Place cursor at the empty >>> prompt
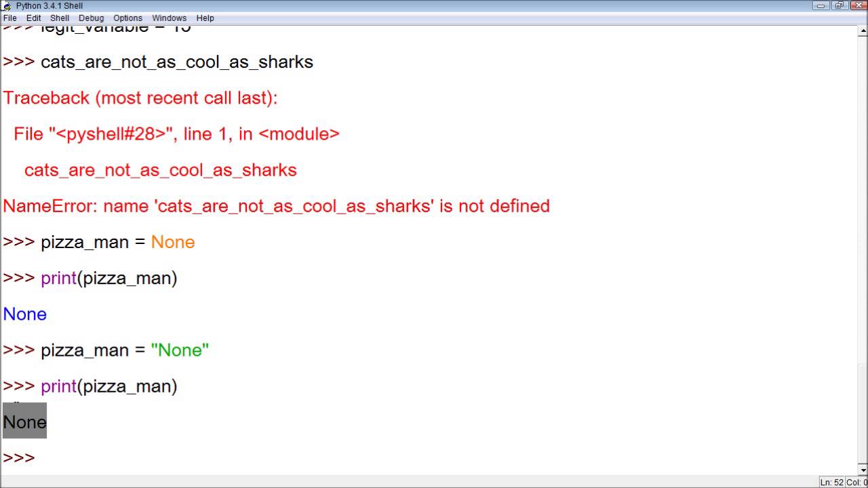This screenshot has width=868, height=488. click(x=41, y=458)
